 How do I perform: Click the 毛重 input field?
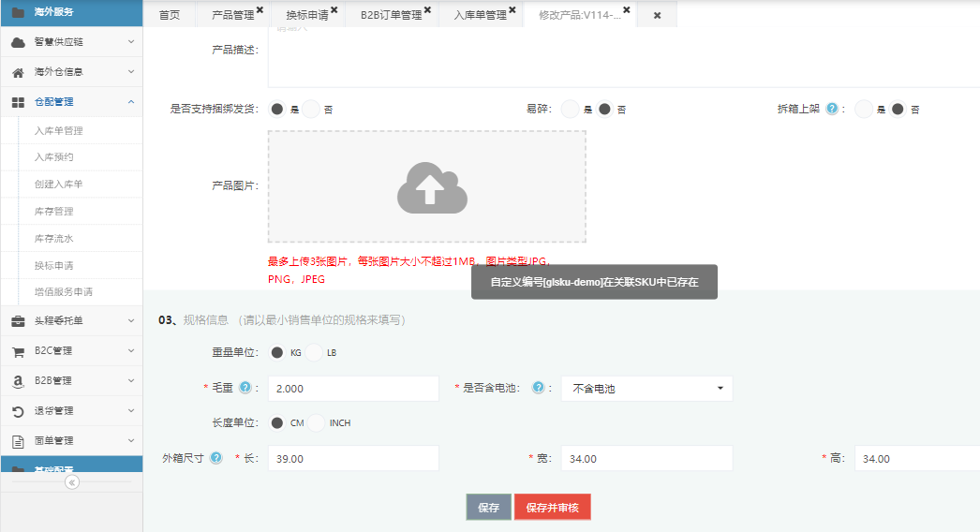[353, 388]
